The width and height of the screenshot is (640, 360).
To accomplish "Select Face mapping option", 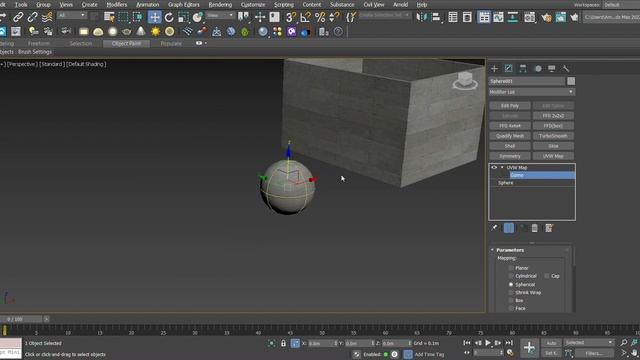I will (x=511, y=309).
